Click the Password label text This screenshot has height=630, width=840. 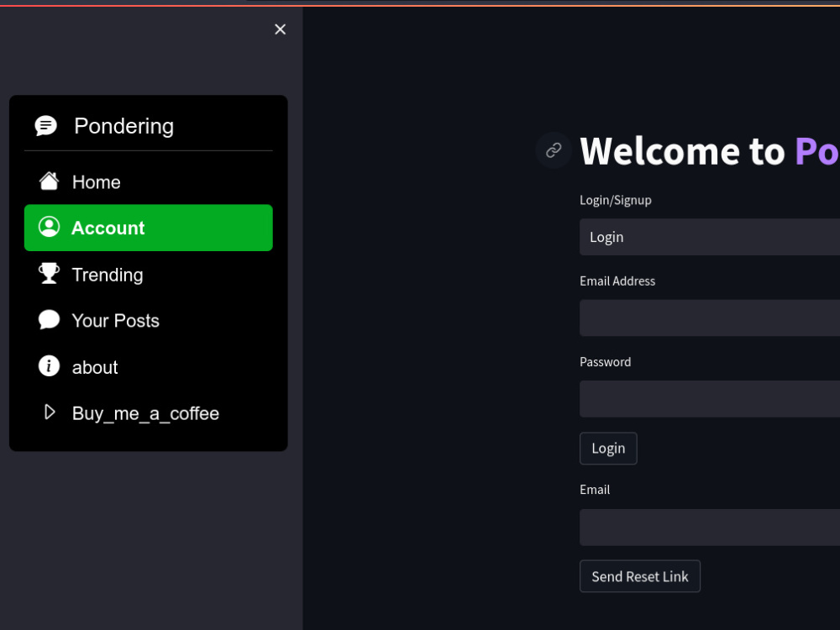coord(606,362)
